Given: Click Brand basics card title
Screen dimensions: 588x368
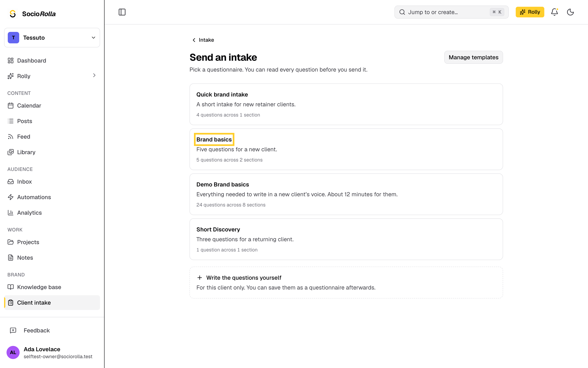Looking at the screenshot, I should click(x=214, y=139).
